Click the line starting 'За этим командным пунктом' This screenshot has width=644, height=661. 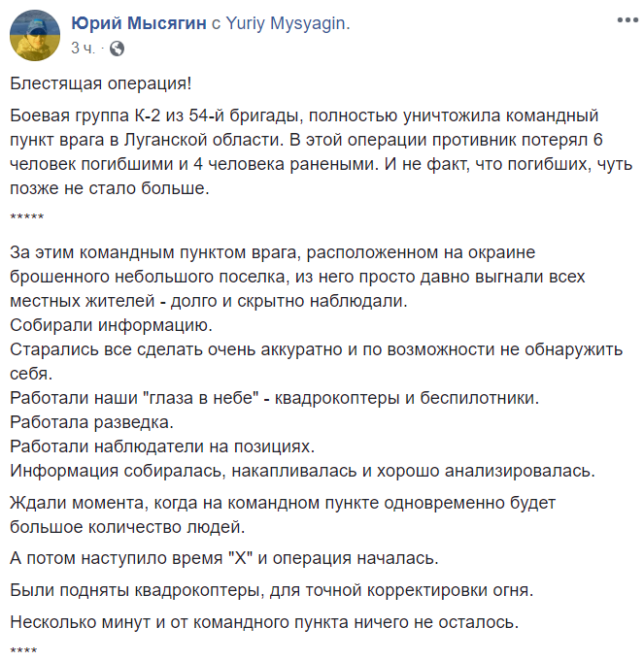pos(272,252)
